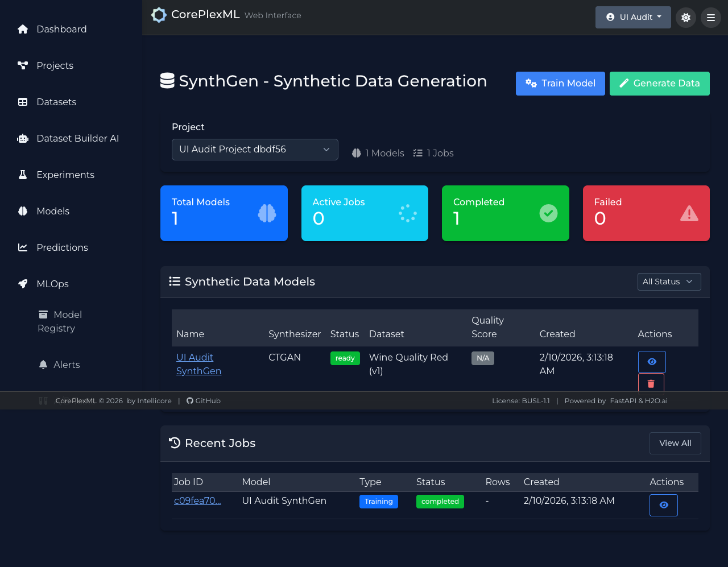Click the Dataset Builder AI robot icon
Screen dimensions: 728x567
click(23, 138)
